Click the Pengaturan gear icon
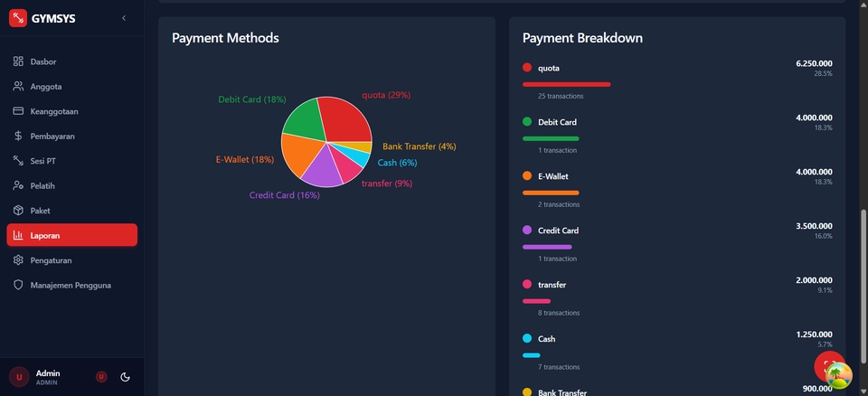The height and width of the screenshot is (396, 868). click(18, 260)
